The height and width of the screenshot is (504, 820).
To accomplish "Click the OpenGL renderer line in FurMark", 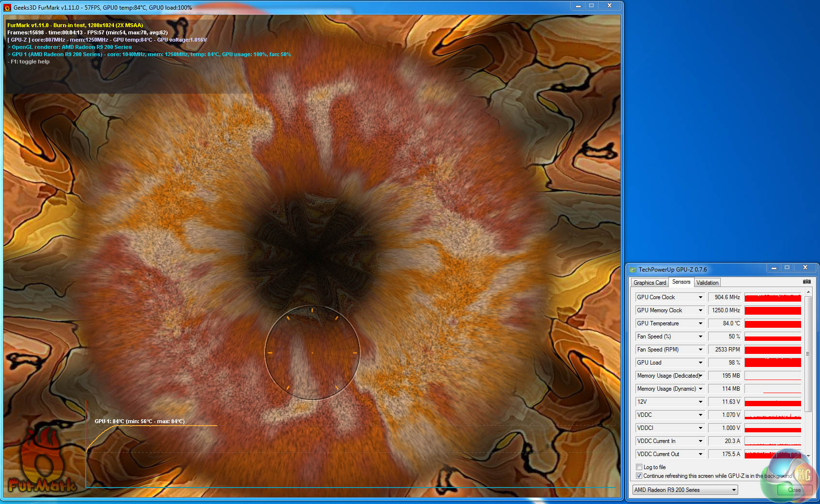I will [x=70, y=47].
